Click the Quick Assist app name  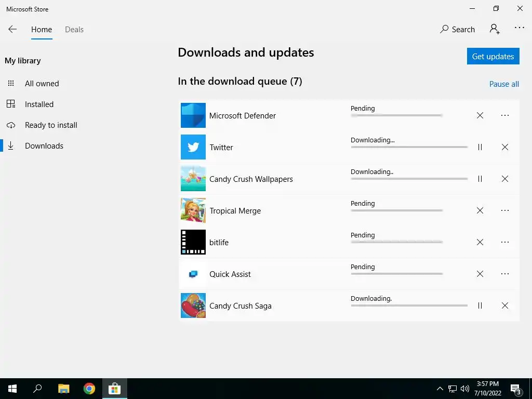point(230,274)
